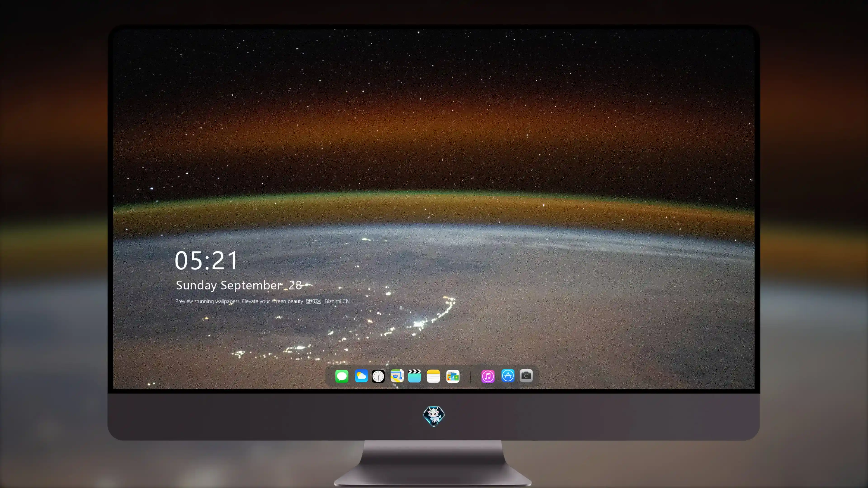Click the 壁纸迷 Chinese site name
Viewport: 868px width, 488px height.
[313, 301]
